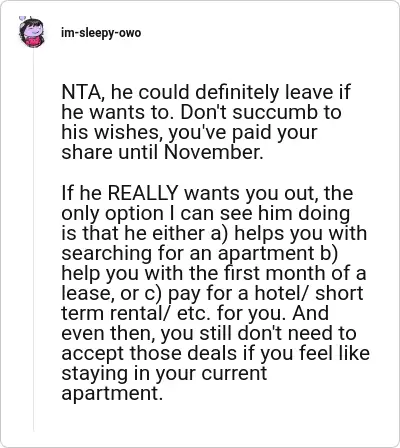Click the word "succumb" in the comment

[275, 112]
